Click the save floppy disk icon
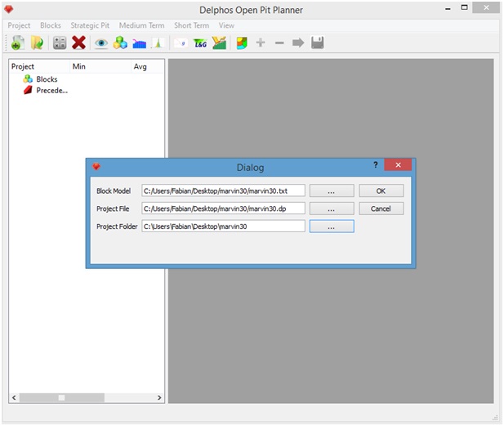Viewport: 504px width, 426px height. point(317,43)
